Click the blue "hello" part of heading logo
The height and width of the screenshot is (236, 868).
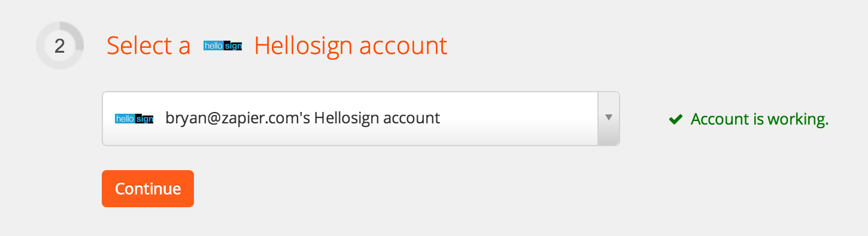(213, 46)
